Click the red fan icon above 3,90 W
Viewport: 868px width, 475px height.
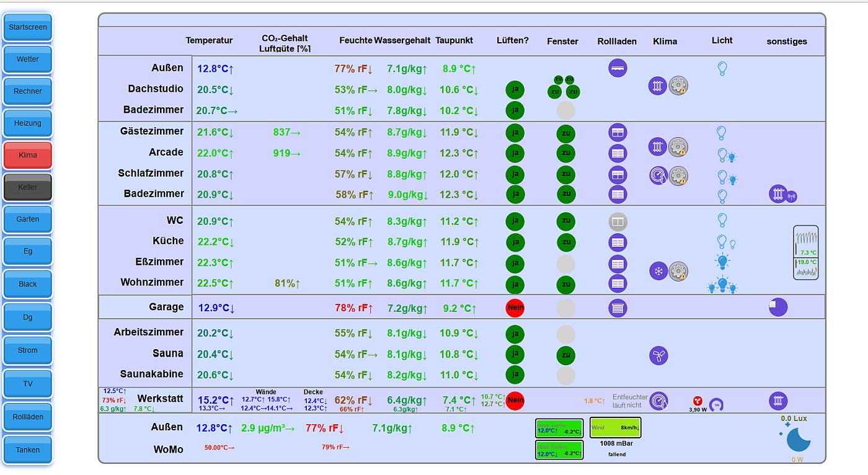pos(698,401)
